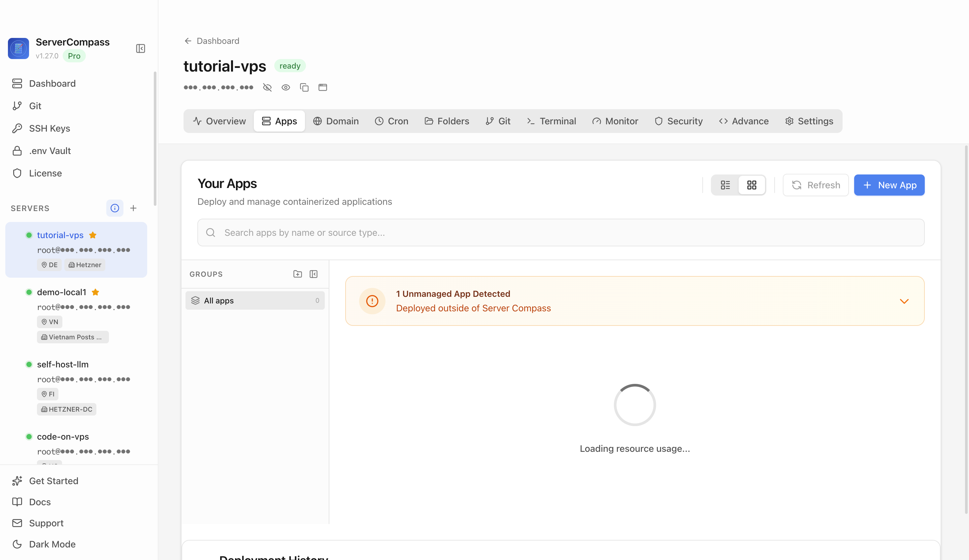Focus the search apps input field

(561, 233)
